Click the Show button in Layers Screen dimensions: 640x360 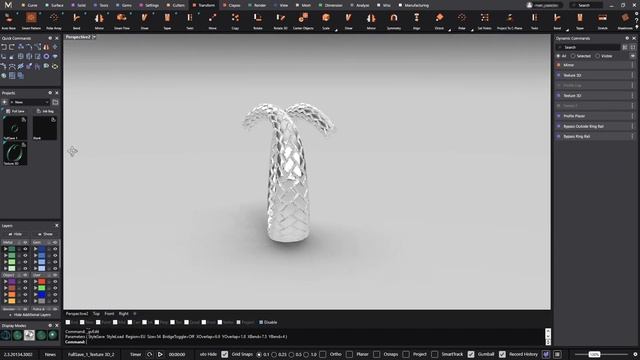[x=45, y=234]
